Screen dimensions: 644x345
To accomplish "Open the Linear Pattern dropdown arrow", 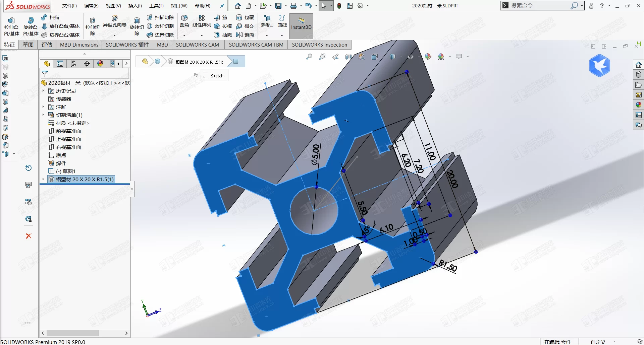I will click(x=202, y=36).
